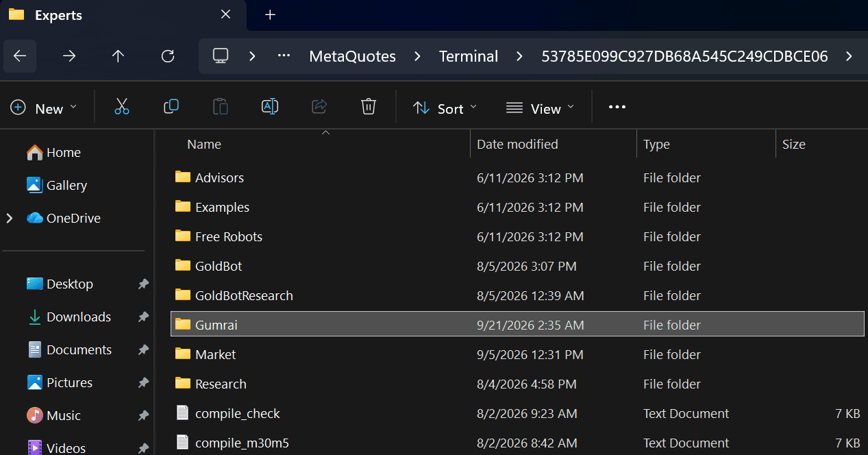The width and height of the screenshot is (868, 455).
Task: Select the Experts window tab
Action: pyautogui.click(x=123, y=15)
